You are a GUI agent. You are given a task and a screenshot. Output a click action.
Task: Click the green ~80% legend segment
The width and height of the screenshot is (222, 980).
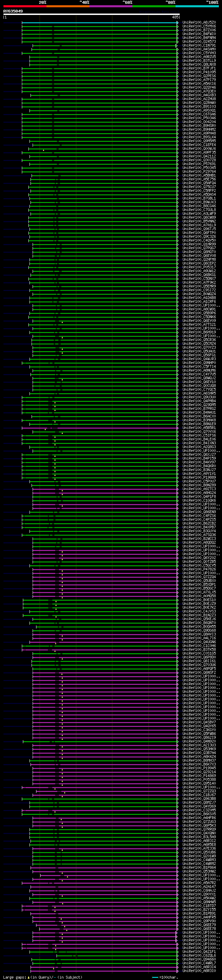(x=154, y=6)
